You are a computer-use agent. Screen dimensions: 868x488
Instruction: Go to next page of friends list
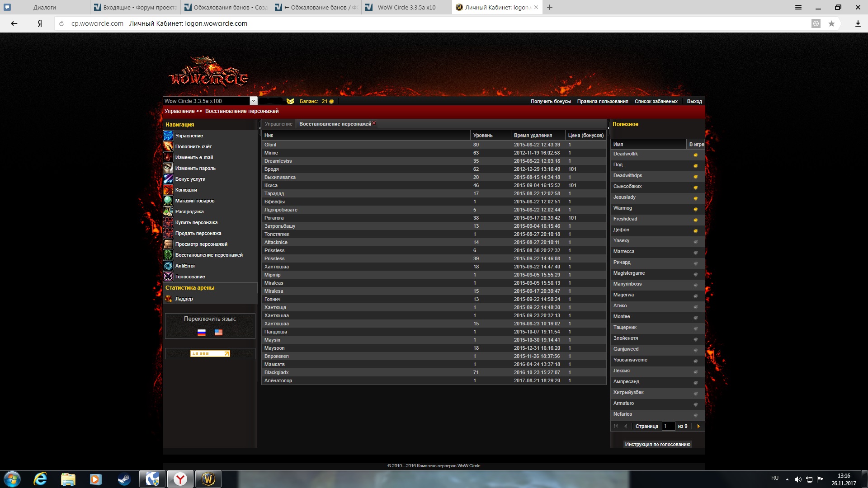pos(698,426)
